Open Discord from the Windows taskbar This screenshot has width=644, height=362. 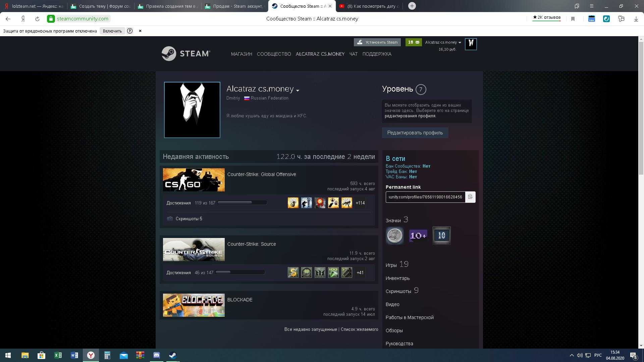[156, 355]
